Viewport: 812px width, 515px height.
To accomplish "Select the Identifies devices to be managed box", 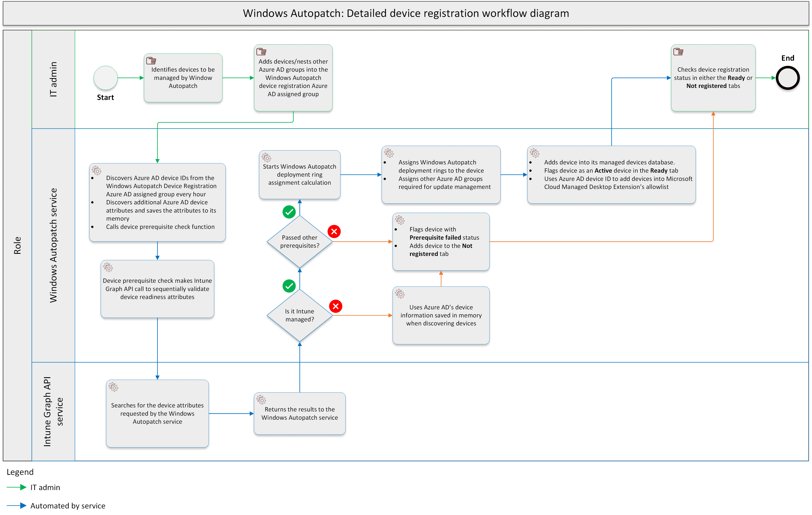I will pyautogui.click(x=183, y=78).
